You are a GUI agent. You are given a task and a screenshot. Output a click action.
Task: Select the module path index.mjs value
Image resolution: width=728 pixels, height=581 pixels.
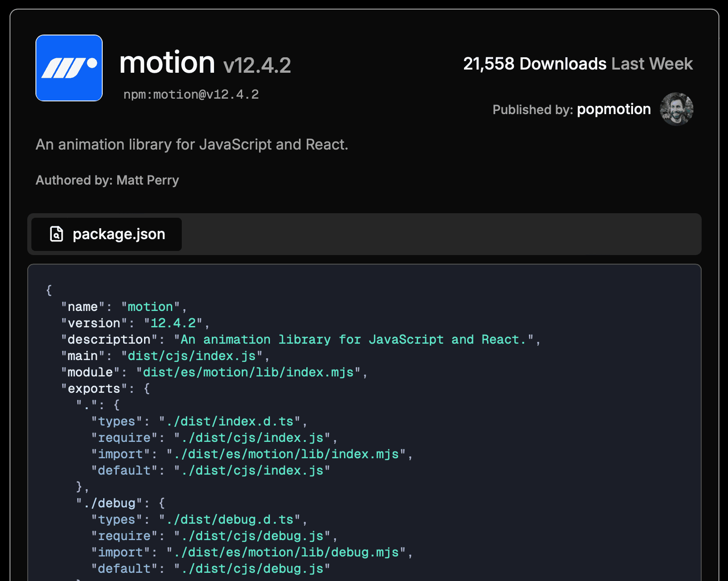tap(251, 372)
